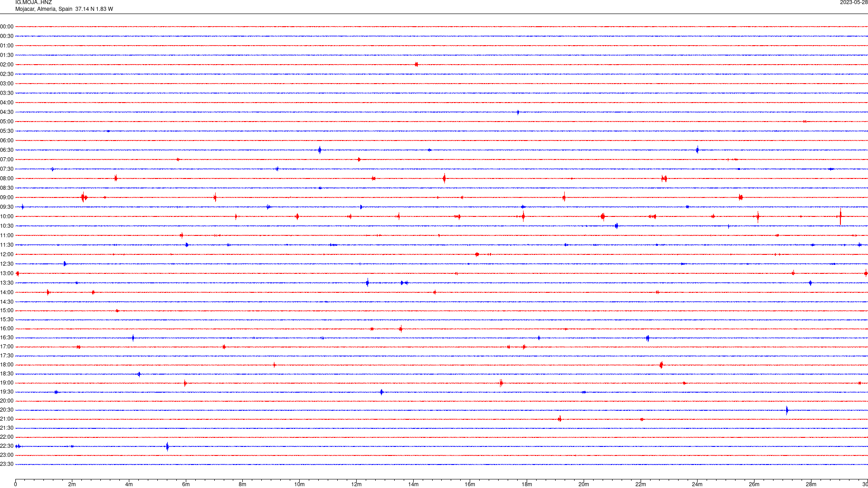The height and width of the screenshot is (488, 868).
Task: Click the 17:00 time label
Action: (x=7, y=347)
